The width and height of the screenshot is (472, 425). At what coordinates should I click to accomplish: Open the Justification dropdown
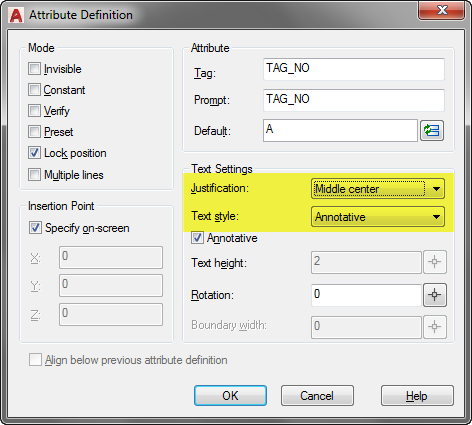pos(378,189)
